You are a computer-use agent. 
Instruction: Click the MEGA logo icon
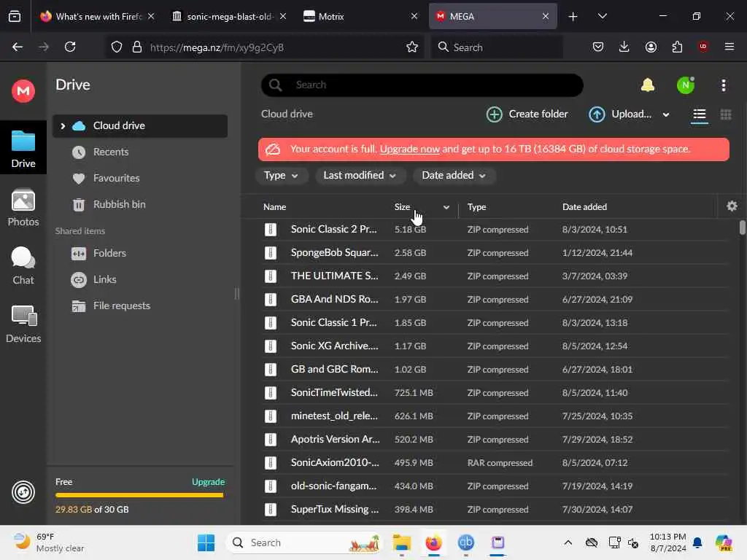click(x=23, y=90)
